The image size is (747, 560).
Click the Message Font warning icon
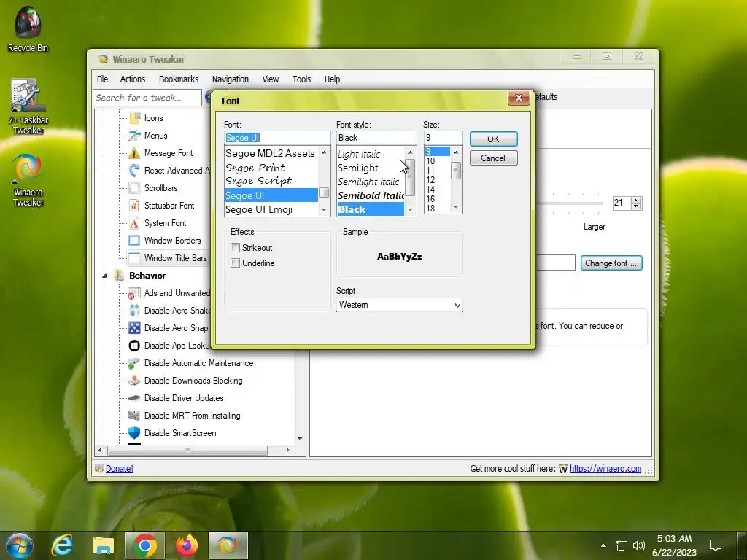[x=135, y=153]
